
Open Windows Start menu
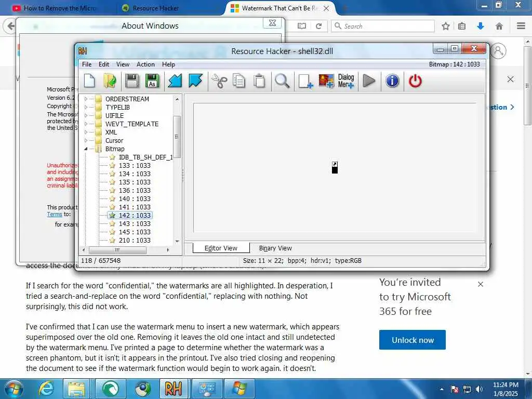13,389
